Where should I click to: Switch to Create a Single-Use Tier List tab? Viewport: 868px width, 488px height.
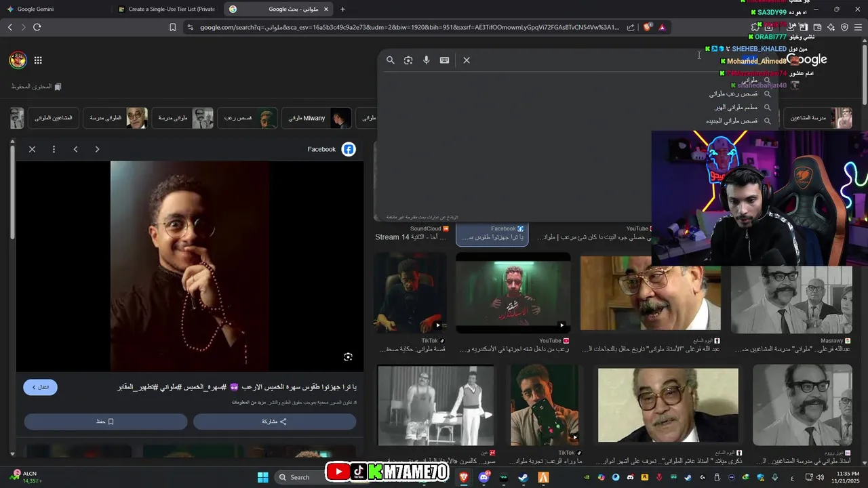pos(167,9)
